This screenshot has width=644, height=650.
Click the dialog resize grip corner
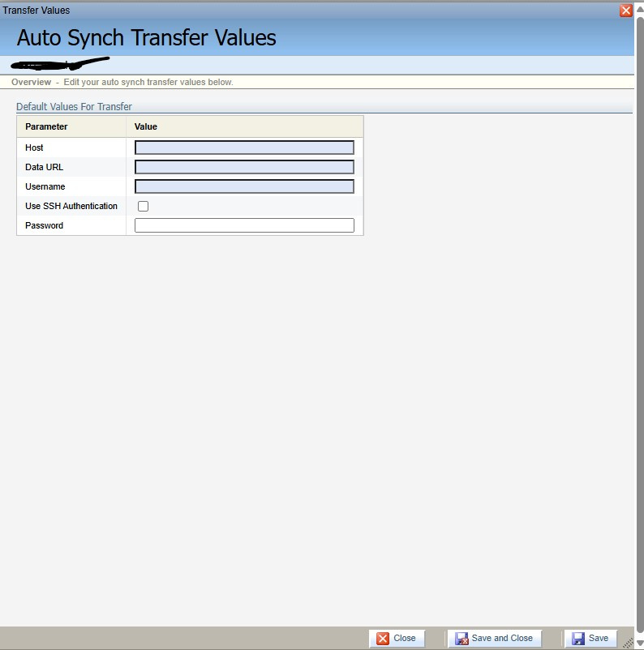pos(629,643)
